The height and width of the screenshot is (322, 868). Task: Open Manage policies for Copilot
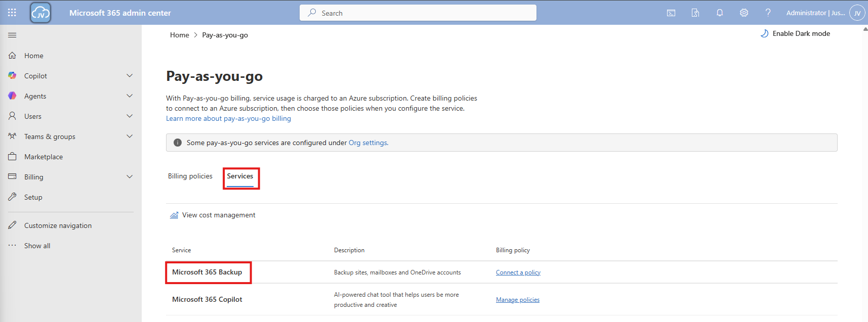pyautogui.click(x=517, y=300)
